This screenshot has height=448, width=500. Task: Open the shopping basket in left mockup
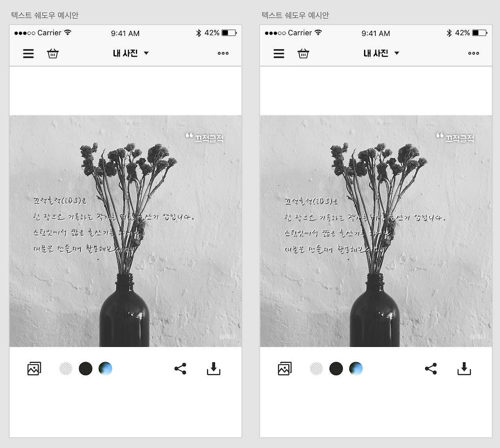[53, 53]
